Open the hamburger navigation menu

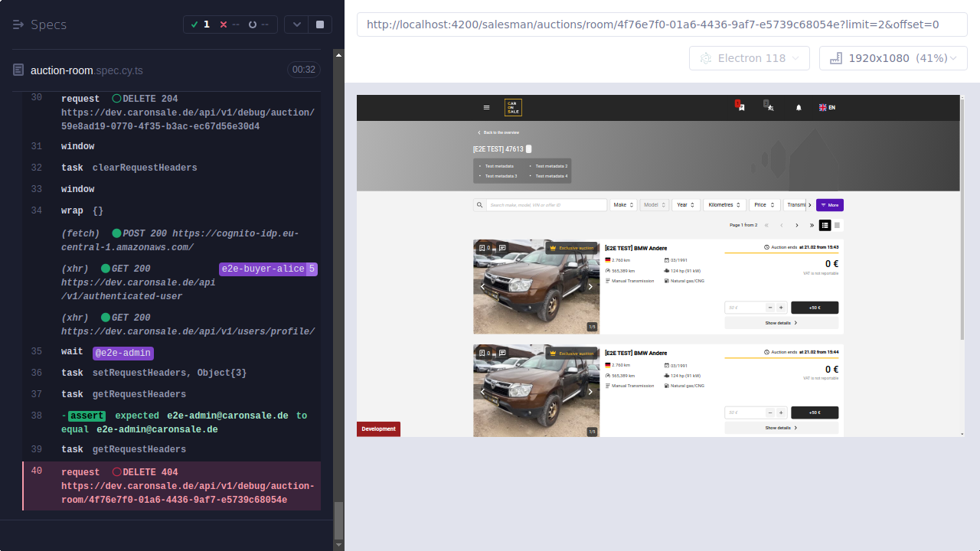485,107
